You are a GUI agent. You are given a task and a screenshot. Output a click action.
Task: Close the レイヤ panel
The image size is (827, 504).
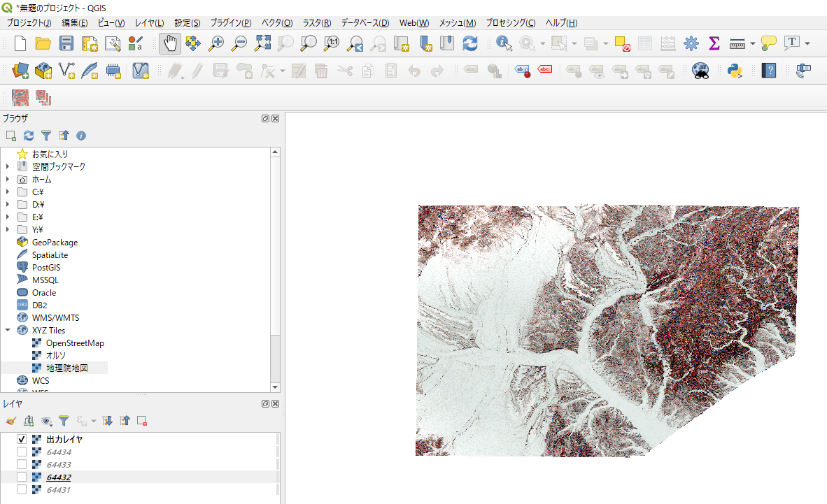pyautogui.click(x=275, y=404)
